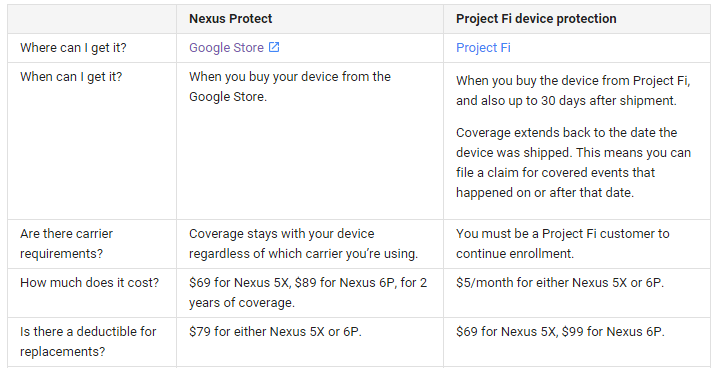
Task: Click the empty top-left header cell
Action: 92,19
